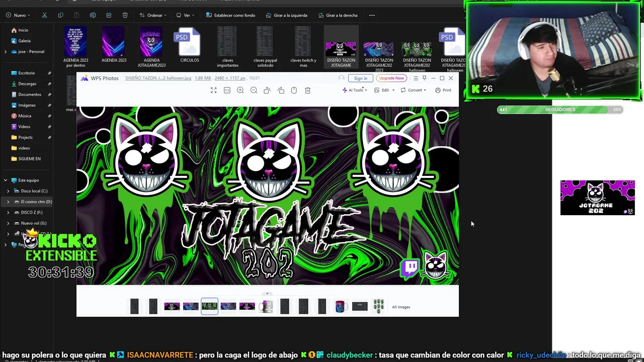
Task: Click the SEGUIDORES progress bar overlay
Action: 560,110
